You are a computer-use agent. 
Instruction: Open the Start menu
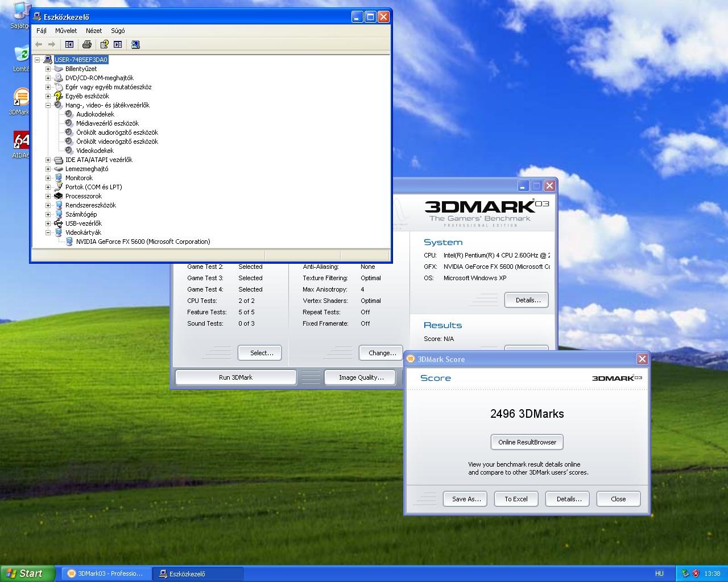pos(28,573)
